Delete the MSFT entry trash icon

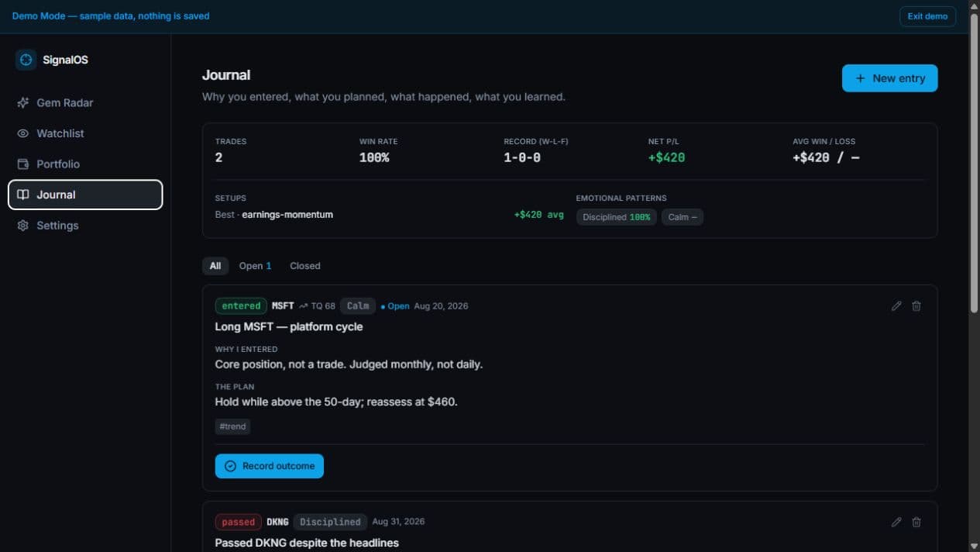pyautogui.click(x=916, y=306)
